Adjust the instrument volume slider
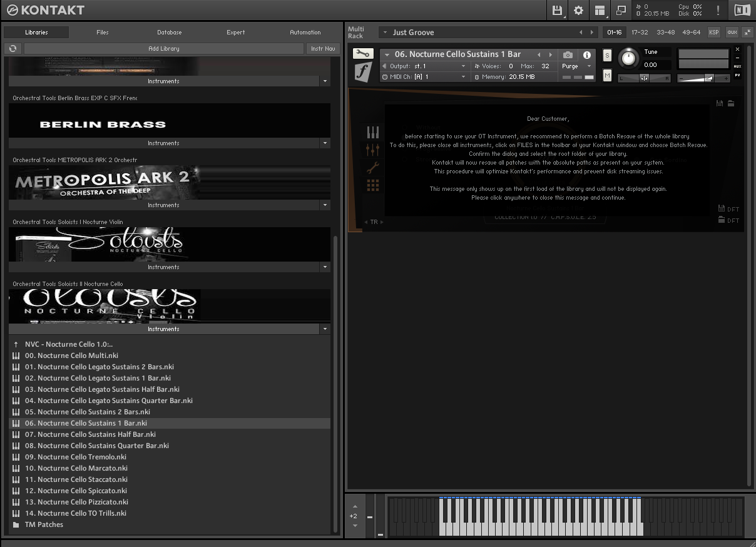The width and height of the screenshot is (756, 547). [704, 78]
